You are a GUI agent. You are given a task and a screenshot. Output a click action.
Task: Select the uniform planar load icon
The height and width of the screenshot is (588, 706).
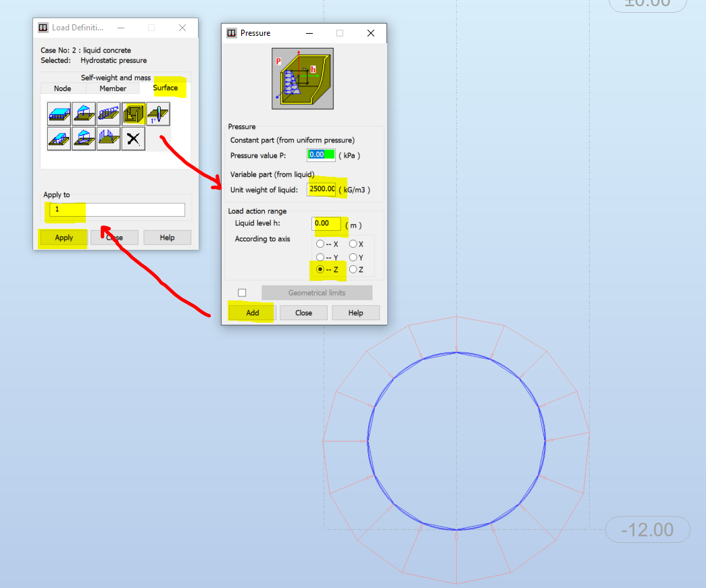pyautogui.click(x=59, y=114)
